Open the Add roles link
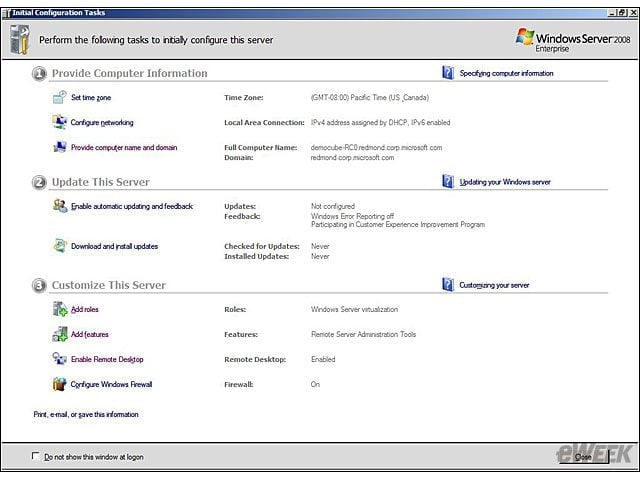This screenshot has height=480, width=640. click(84, 309)
